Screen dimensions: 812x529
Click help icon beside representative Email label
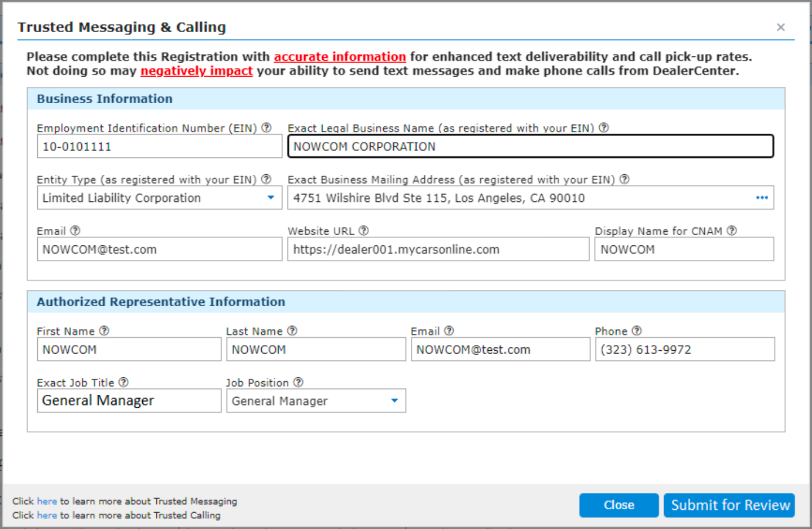[x=449, y=331]
